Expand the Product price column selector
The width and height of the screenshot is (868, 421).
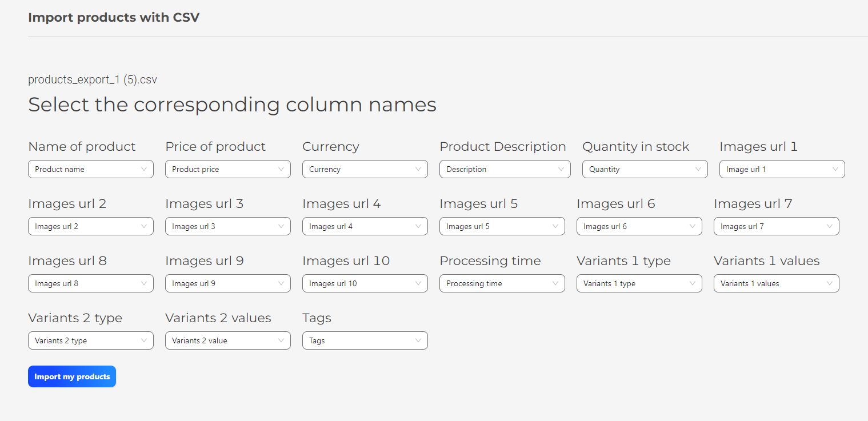click(x=227, y=169)
